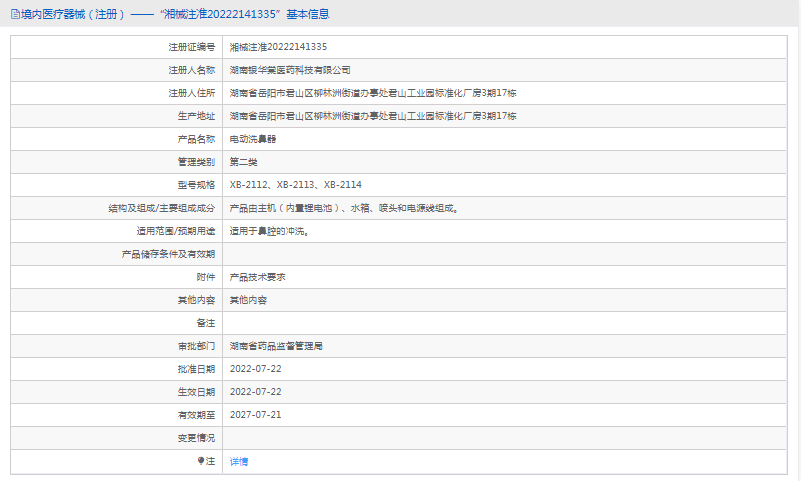Select approving authority 湖南省药品监督管理局

[276, 346]
